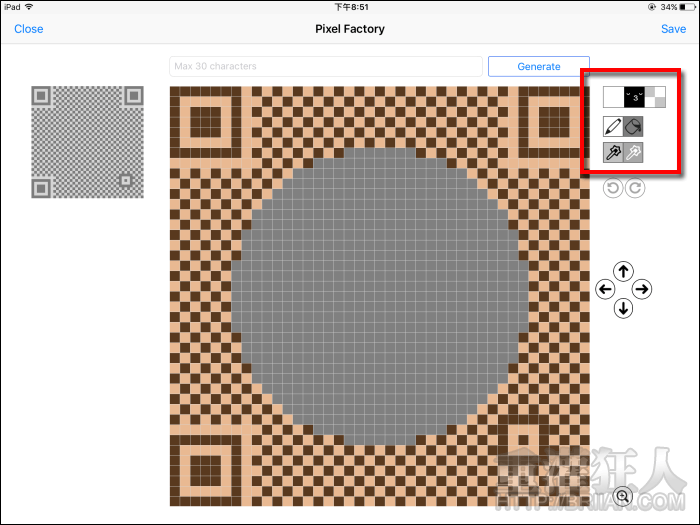Tap the QR code preview thumbnail
Viewport: 700px width, 525px height.
pyautogui.click(x=87, y=142)
